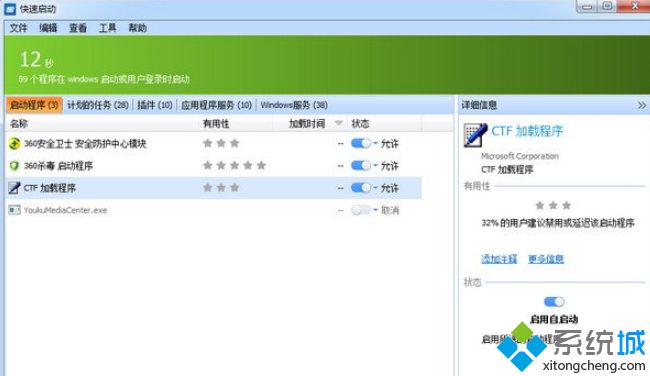
Task: Toggle the 启用自启动 switch in the details panel
Action: point(554,302)
